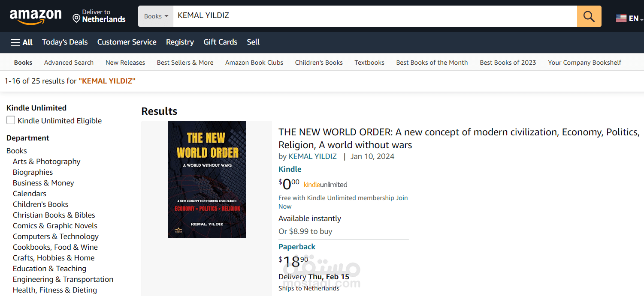Select the Books tab in subnav
This screenshot has height=296, width=644.
23,63
